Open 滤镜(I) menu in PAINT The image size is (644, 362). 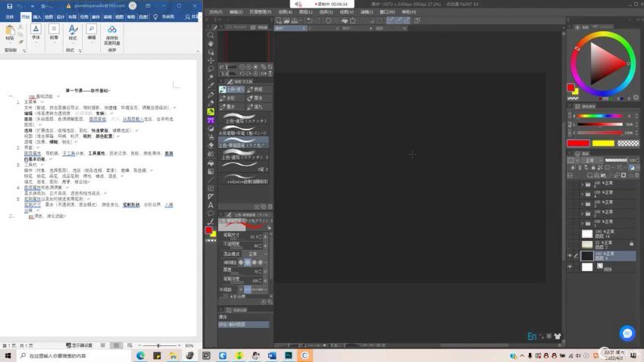(x=367, y=12)
